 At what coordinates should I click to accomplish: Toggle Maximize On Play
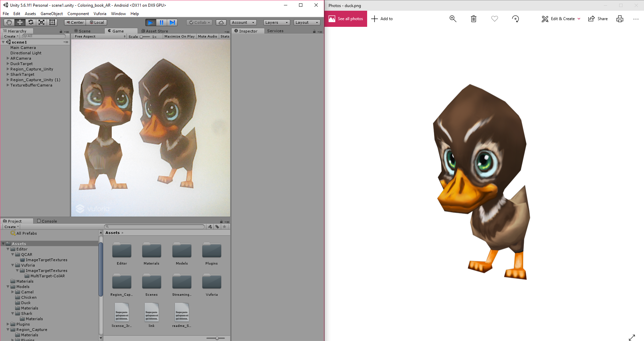(179, 37)
